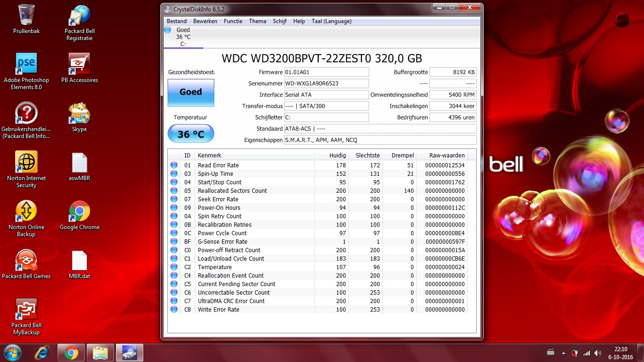Image resolution: width=644 pixels, height=362 pixels.
Task: Open Packard Bell Registratie desktop shortcut
Action: [79, 23]
